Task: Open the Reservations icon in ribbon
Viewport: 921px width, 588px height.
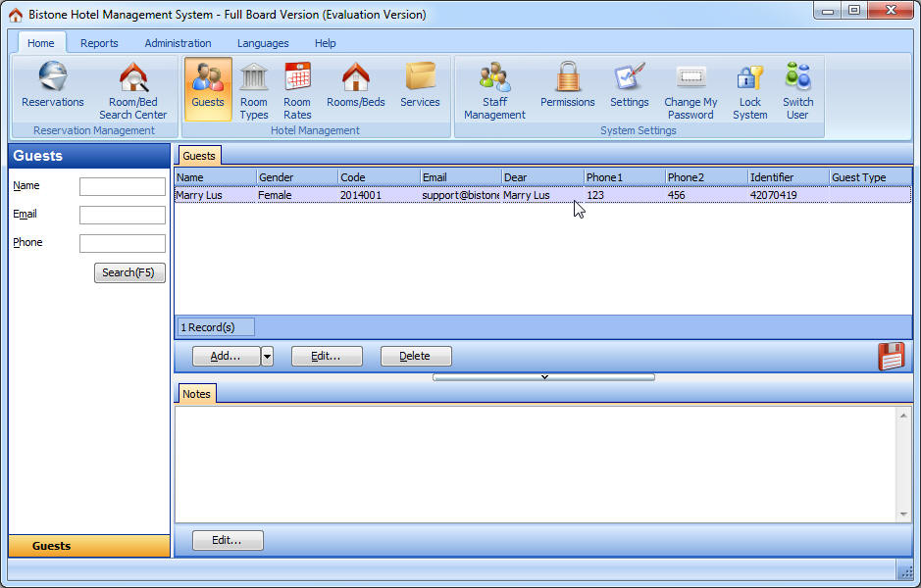Action: tap(53, 86)
